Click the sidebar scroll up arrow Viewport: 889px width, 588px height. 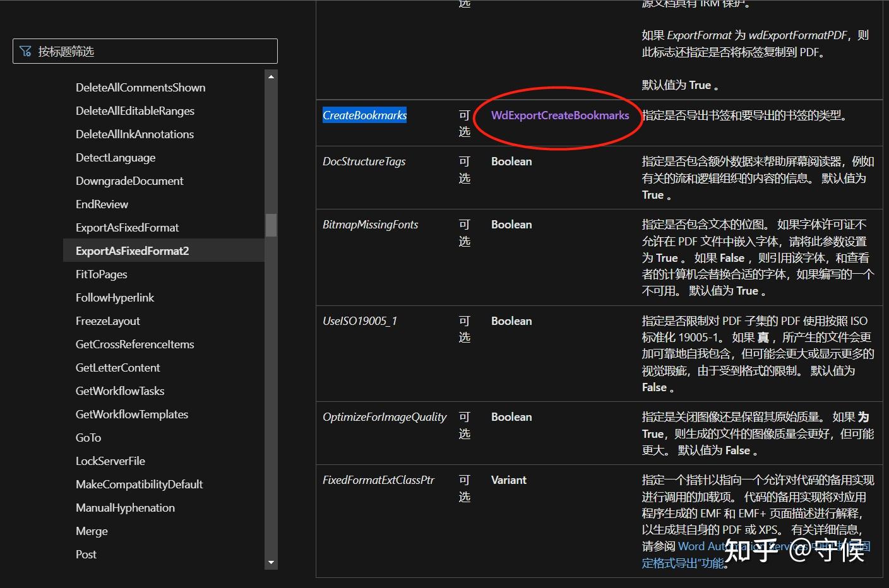click(271, 77)
